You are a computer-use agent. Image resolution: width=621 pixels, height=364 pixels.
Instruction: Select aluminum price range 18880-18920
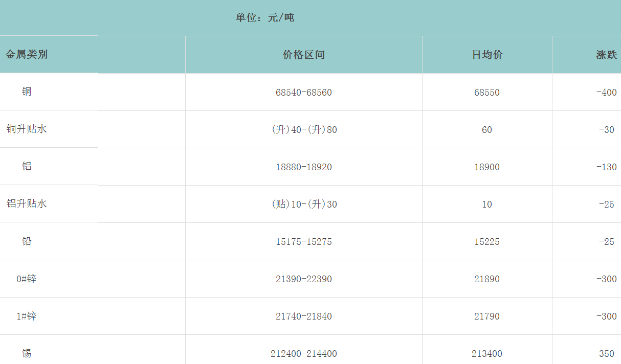(303, 167)
